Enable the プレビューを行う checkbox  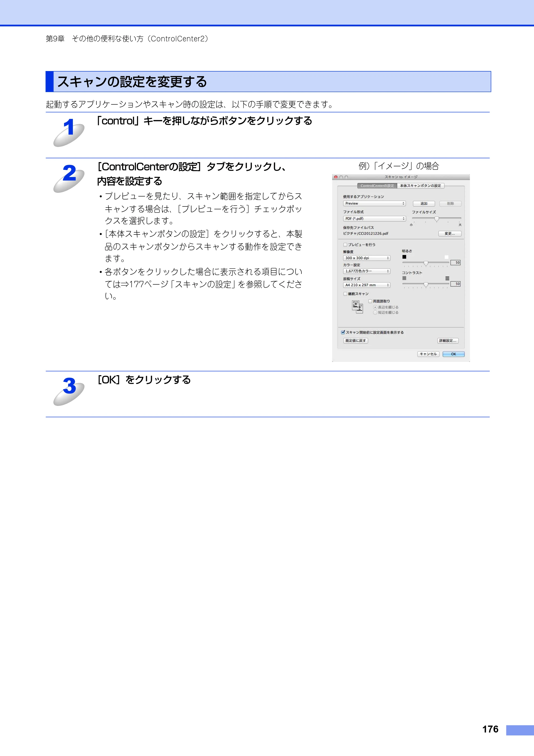(x=345, y=245)
